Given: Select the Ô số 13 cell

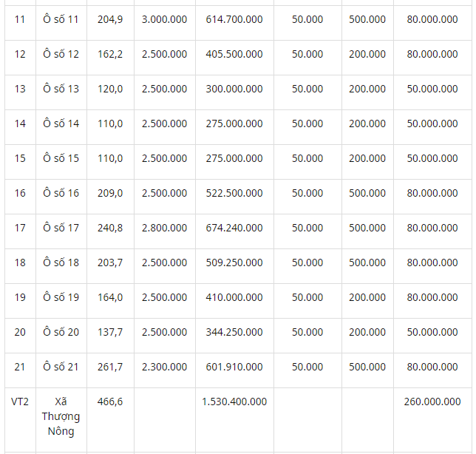Looking at the screenshot, I should [61, 89].
